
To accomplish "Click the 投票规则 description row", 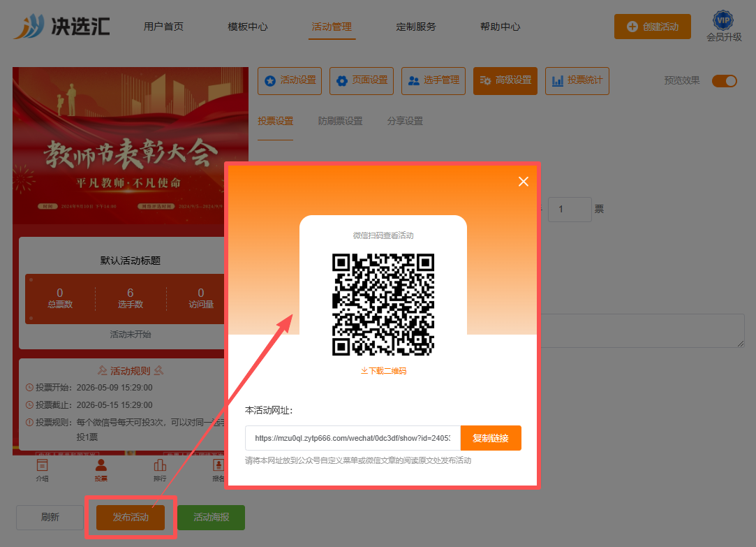I will tap(124, 430).
